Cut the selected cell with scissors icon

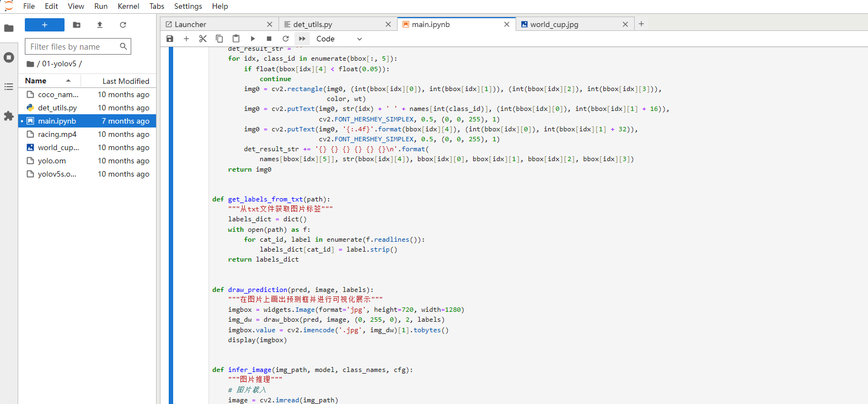pyautogui.click(x=203, y=39)
